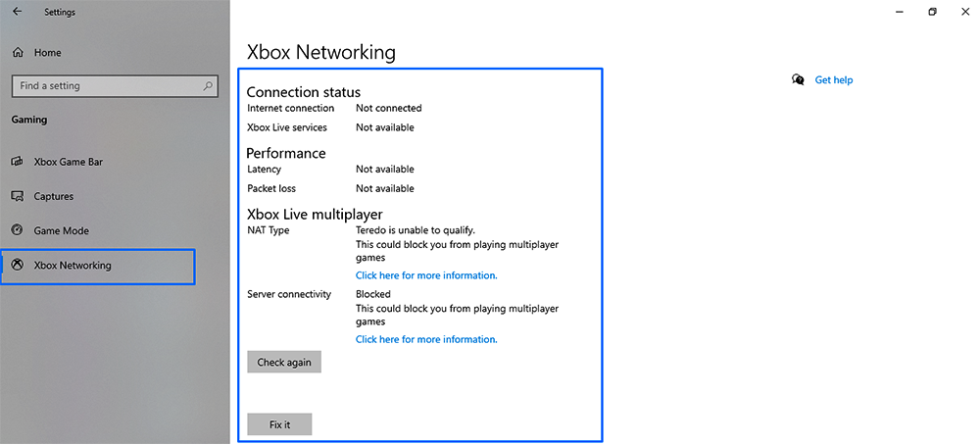Viewport: 980px width, 445px height.
Task: Click the Not connected status value
Action: (x=389, y=108)
